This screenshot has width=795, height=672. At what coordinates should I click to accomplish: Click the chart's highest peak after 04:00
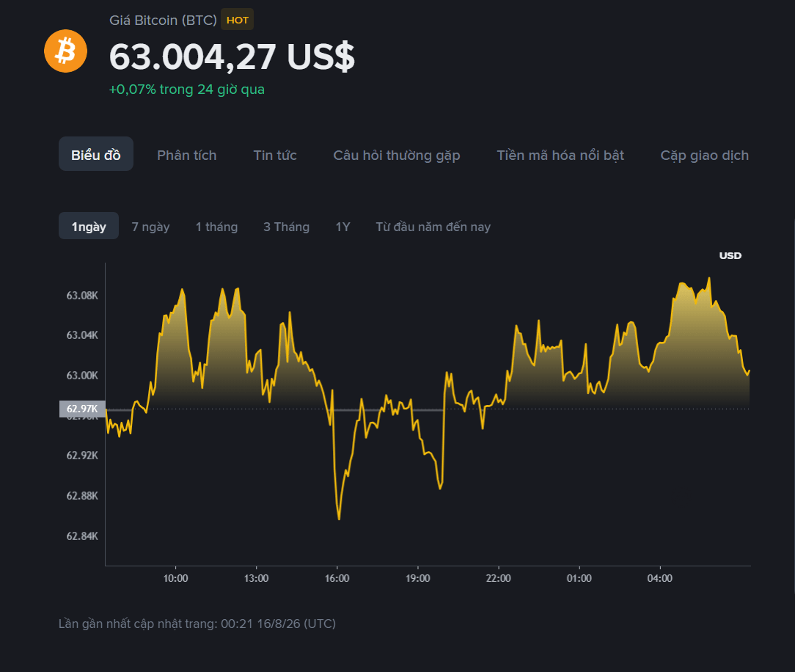[x=708, y=279]
